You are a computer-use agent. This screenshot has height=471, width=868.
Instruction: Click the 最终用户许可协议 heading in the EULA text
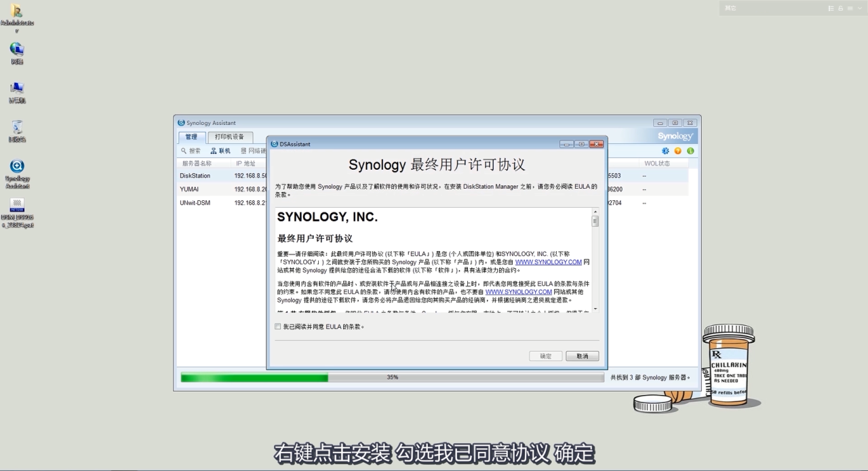pyautogui.click(x=315, y=238)
